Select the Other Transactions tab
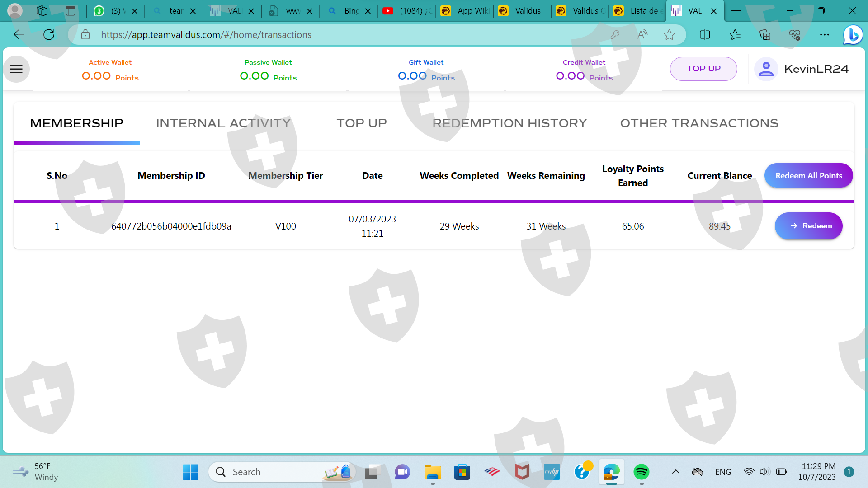The image size is (868, 488). pyautogui.click(x=699, y=123)
